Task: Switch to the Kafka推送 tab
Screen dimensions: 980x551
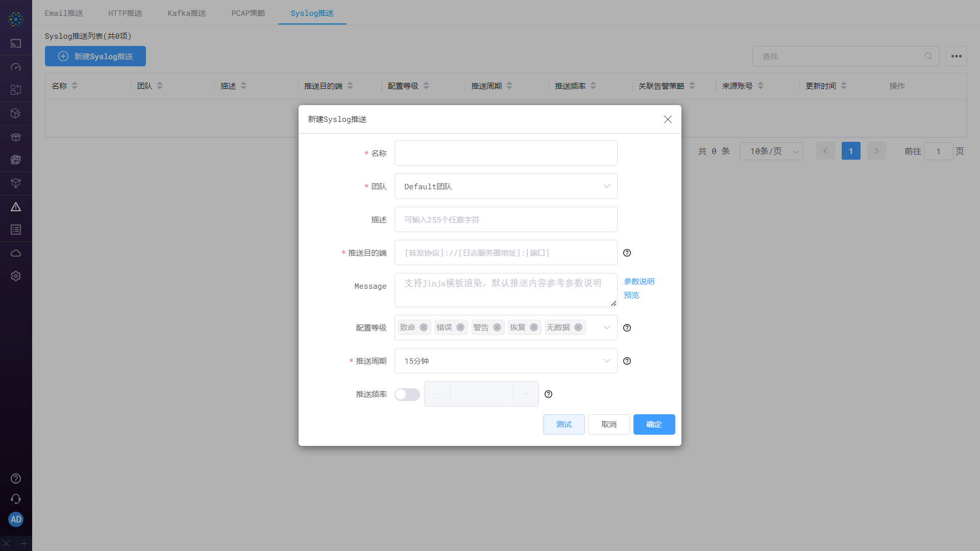Action: [x=186, y=13]
